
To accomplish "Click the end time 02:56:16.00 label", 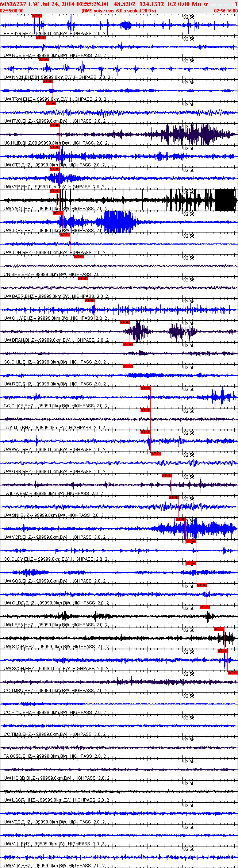I will tap(226, 11).
